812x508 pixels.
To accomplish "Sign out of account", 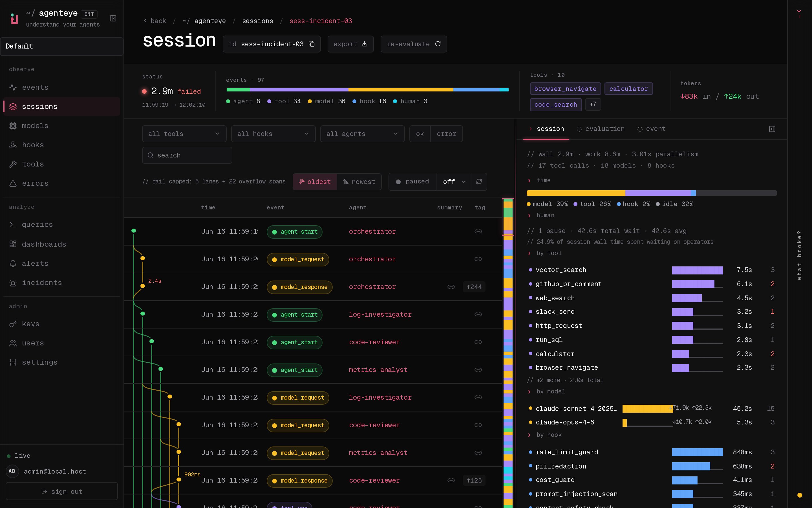I will point(62,492).
